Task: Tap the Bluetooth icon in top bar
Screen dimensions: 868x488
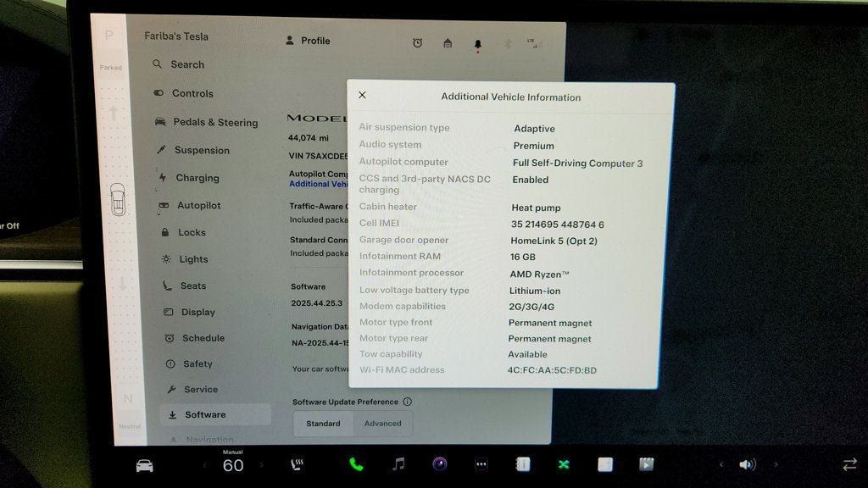Action: tap(508, 44)
